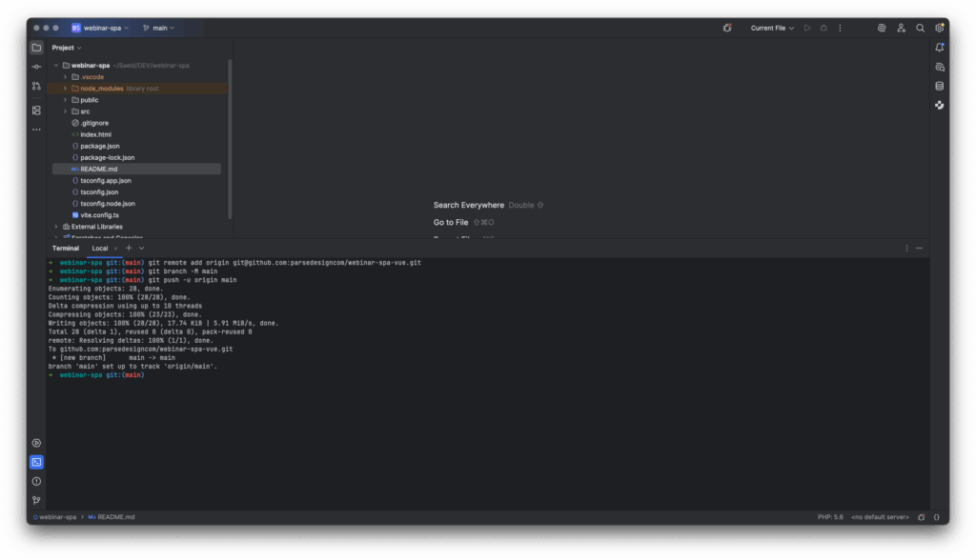The height and width of the screenshot is (560, 976).
Task: Select package.json in the project tree
Action: (x=99, y=146)
